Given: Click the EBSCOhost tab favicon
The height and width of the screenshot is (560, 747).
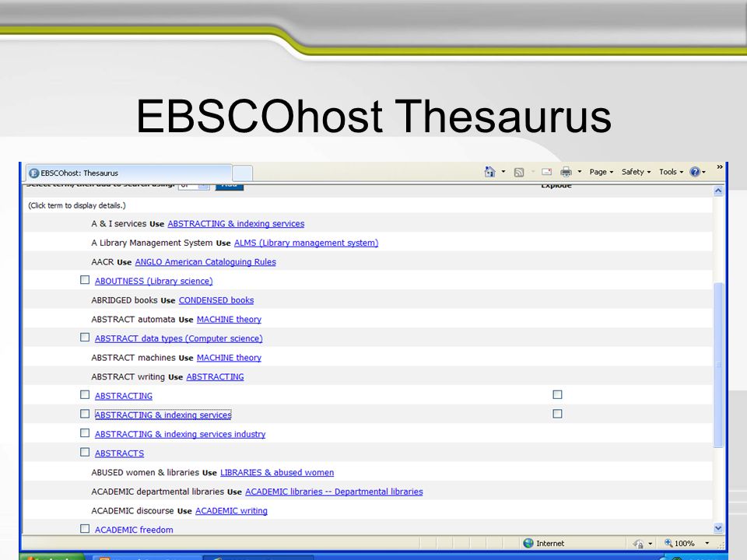Looking at the screenshot, I should pyautogui.click(x=33, y=173).
